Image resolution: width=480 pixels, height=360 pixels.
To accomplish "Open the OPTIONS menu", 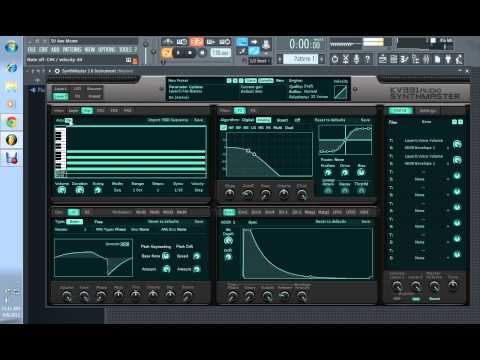I will click(107, 50).
